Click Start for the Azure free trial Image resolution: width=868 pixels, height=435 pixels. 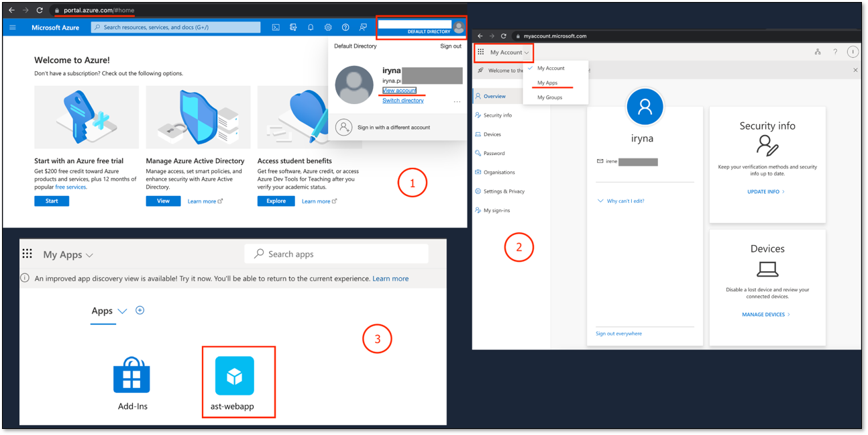52,201
